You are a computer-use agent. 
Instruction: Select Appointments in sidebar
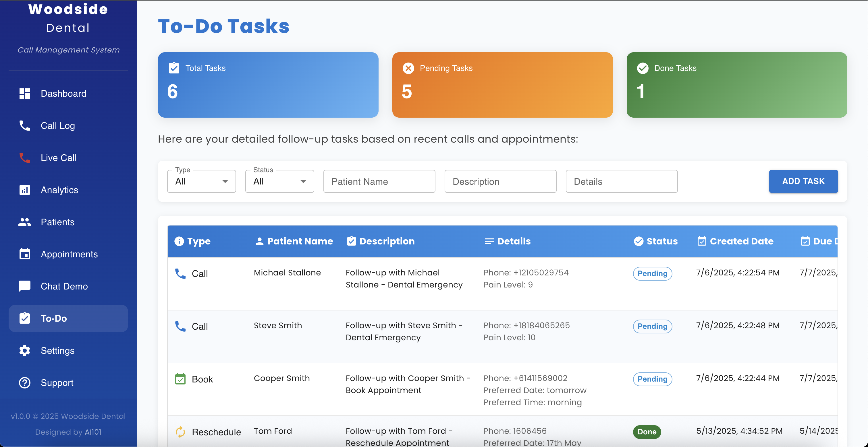[x=68, y=254]
